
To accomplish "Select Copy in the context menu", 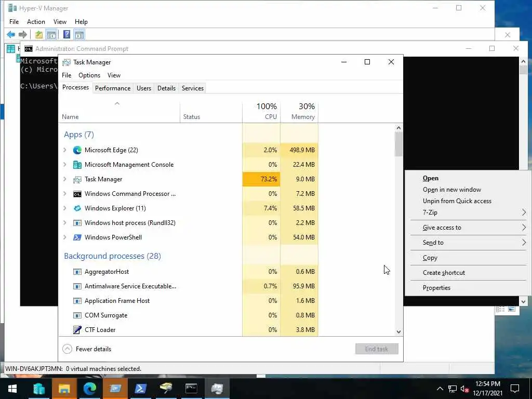I will point(468,258).
